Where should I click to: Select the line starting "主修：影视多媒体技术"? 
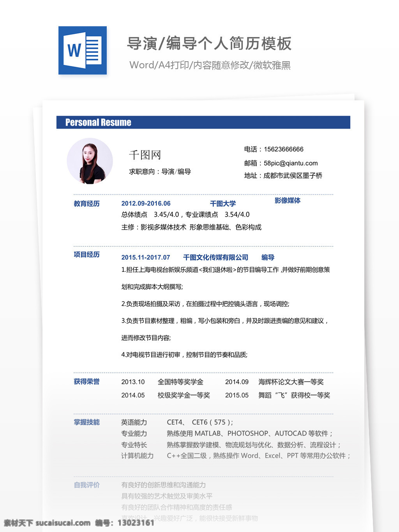pos(191,227)
